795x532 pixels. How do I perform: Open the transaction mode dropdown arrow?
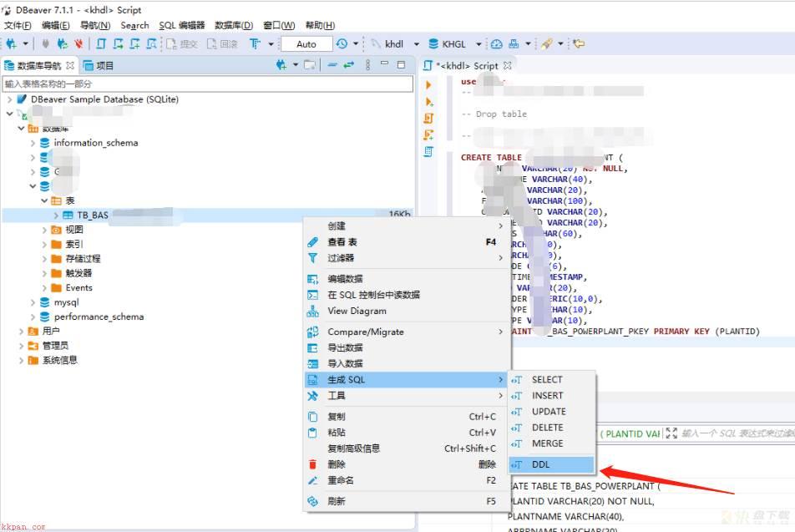[x=271, y=44]
